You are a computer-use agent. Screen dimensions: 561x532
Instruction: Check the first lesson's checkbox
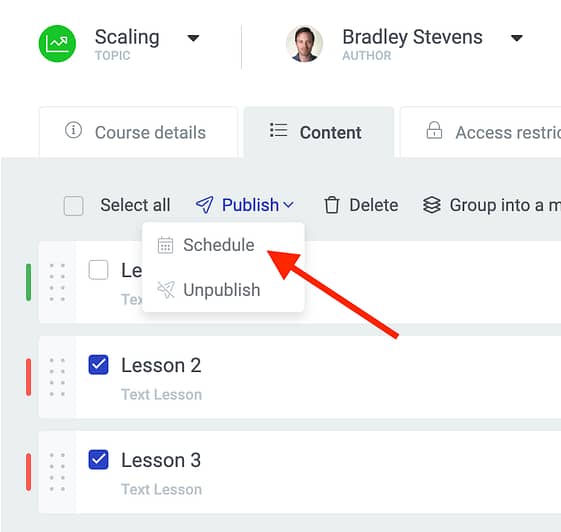(x=98, y=270)
